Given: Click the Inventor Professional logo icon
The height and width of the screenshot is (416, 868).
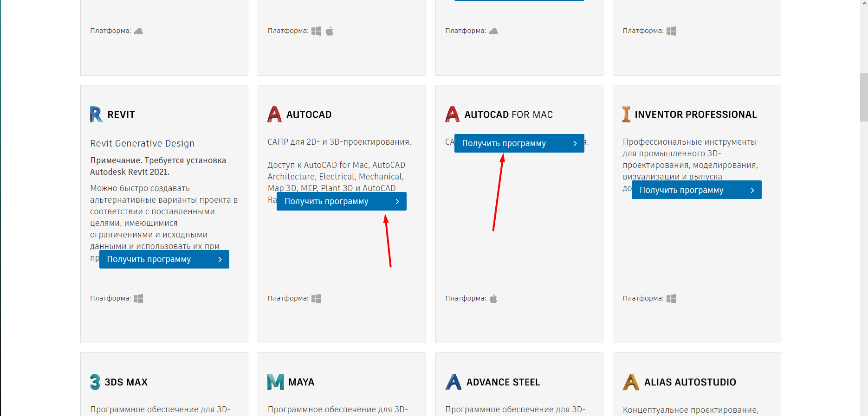Looking at the screenshot, I should (627, 114).
